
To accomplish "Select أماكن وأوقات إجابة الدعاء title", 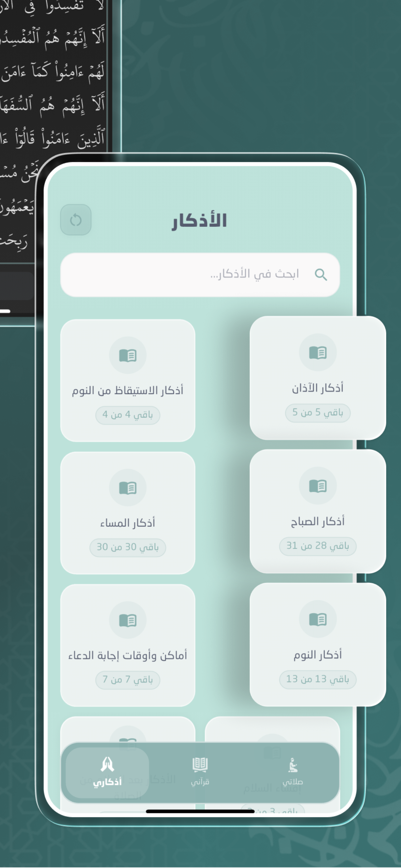I will tap(128, 656).
